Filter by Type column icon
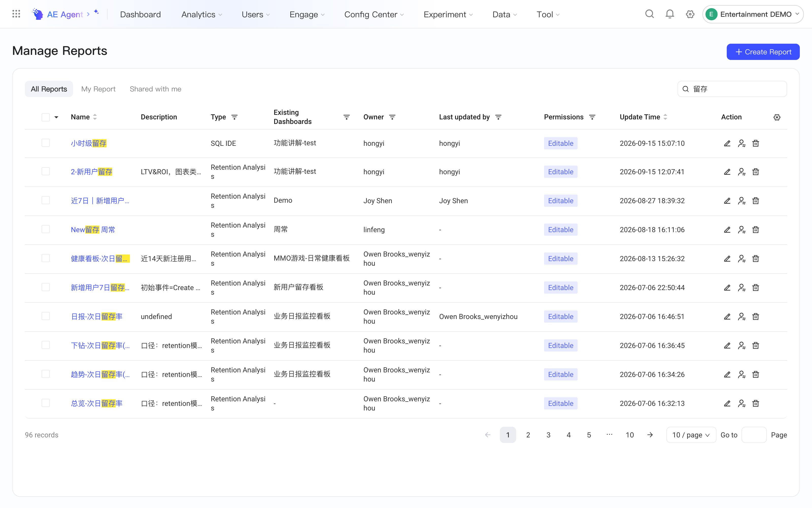Viewport: 812px width, 508px height. [234, 117]
